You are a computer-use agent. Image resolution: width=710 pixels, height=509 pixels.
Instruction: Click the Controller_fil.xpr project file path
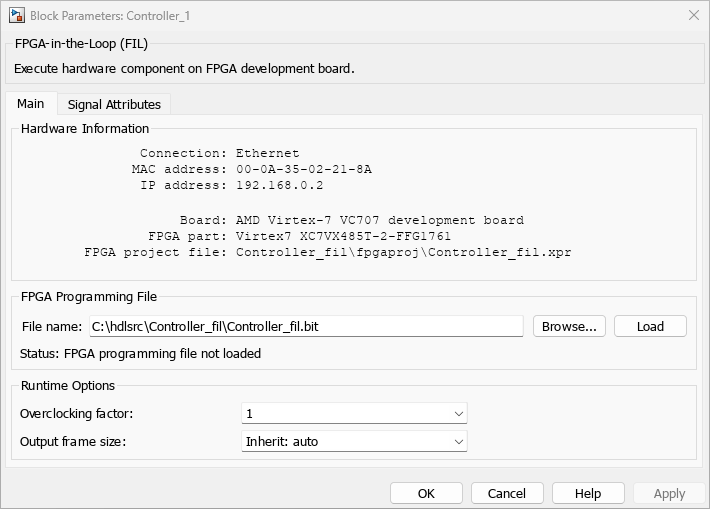pos(403,252)
